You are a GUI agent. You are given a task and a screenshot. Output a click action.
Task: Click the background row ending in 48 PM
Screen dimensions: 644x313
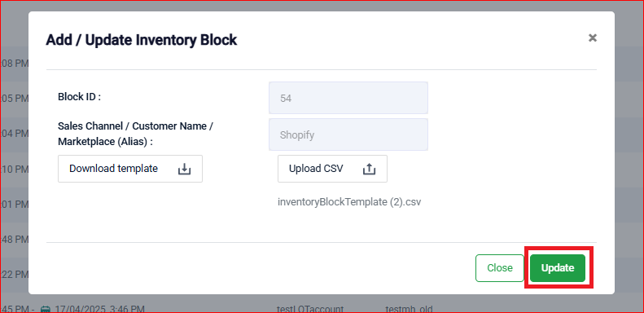point(14,239)
